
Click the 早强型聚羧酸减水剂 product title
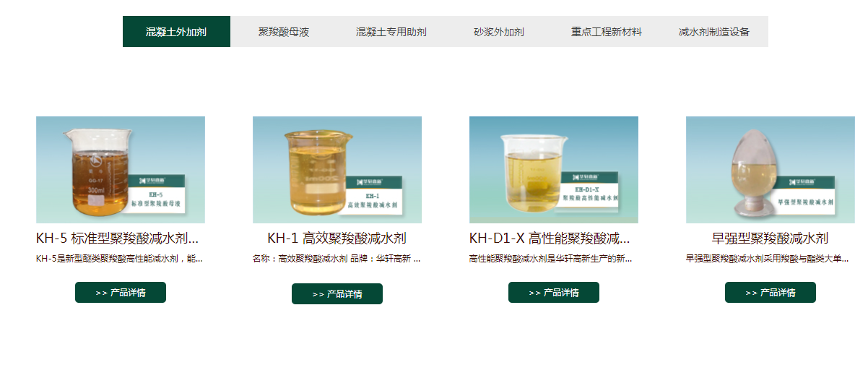pyautogui.click(x=771, y=239)
